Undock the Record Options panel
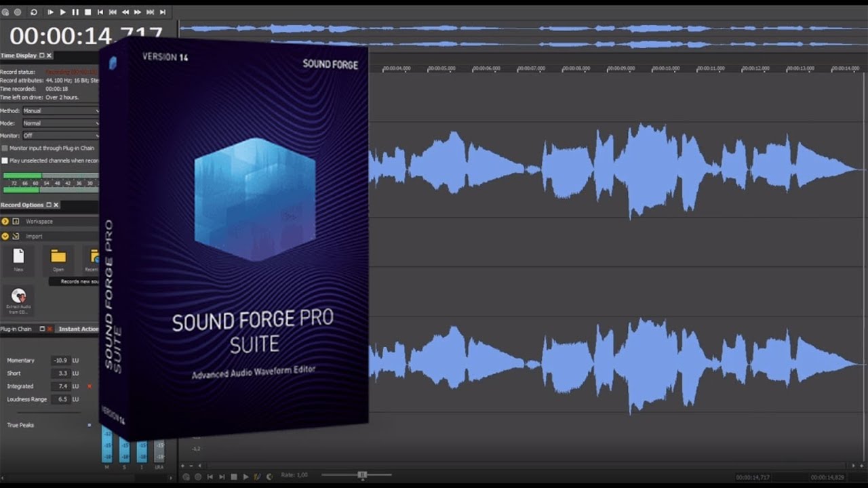This screenshot has height=488, width=868. click(49, 205)
